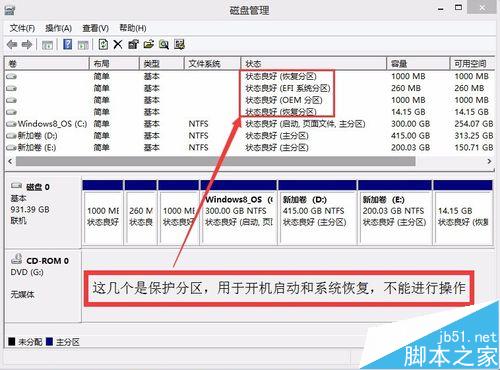Open the 查看(V) menu
Image resolution: width=500 pixels, height=370 pixels.
(96, 28)
